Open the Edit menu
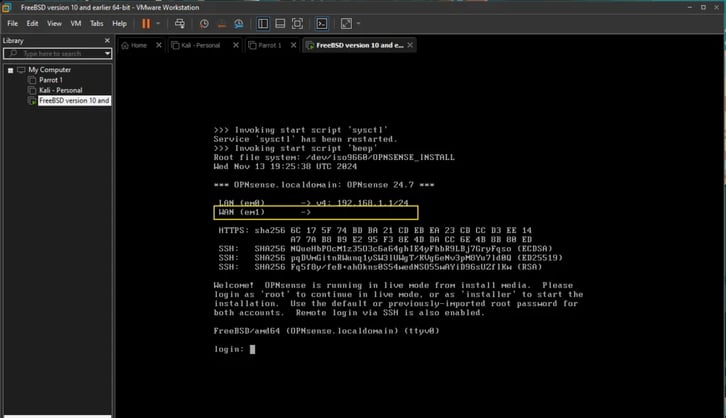Image resolution: width=726 pixels, height=418 pixels. (32, 24)
